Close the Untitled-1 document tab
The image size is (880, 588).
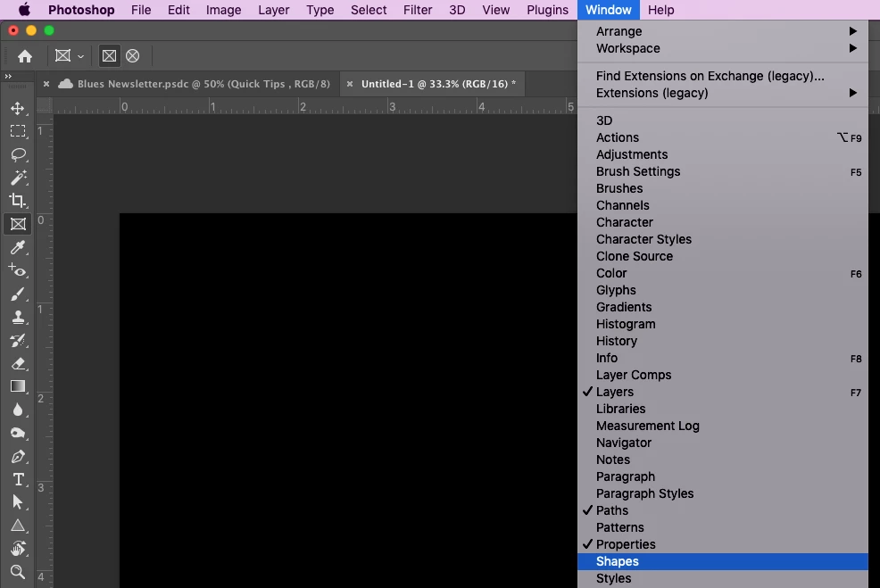[x=350, y=84]
